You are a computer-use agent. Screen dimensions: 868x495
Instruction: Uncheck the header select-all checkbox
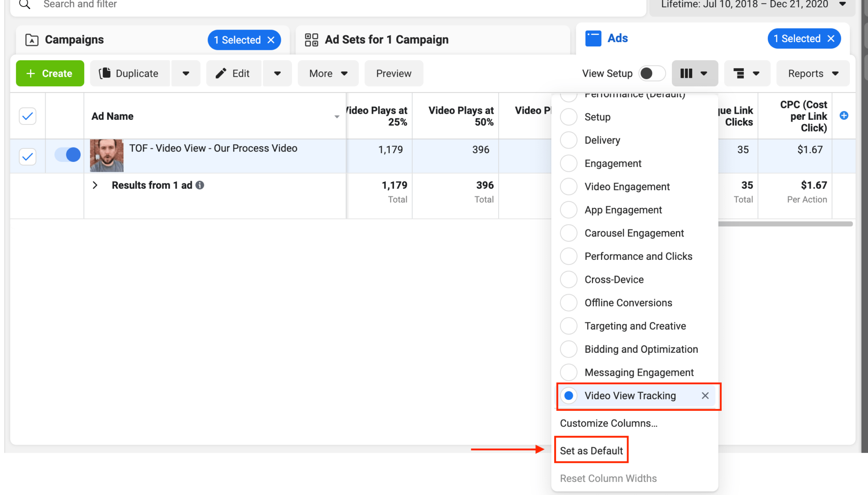(27, 116)
